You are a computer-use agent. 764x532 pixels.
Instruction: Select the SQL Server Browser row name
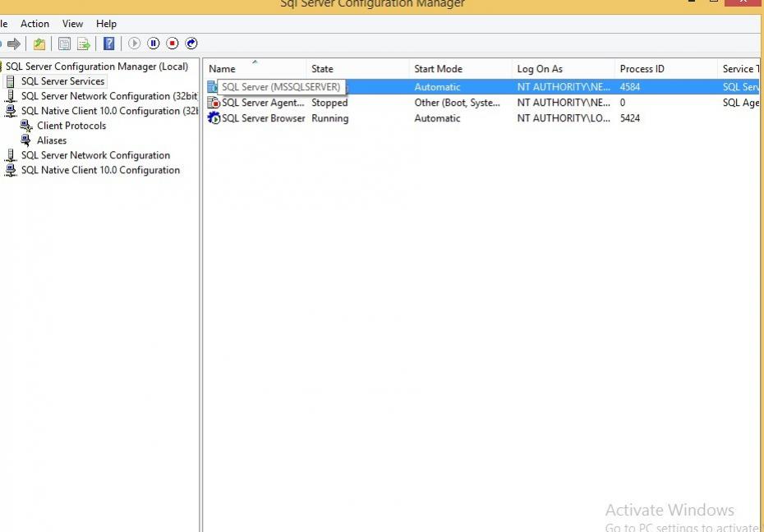coord(264,118)
